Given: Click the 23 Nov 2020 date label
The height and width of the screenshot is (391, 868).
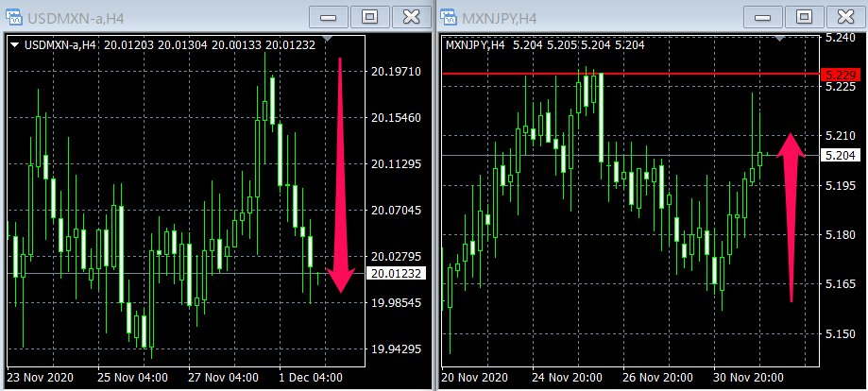Looking at the screenshot, I should (x=40, y=379).
